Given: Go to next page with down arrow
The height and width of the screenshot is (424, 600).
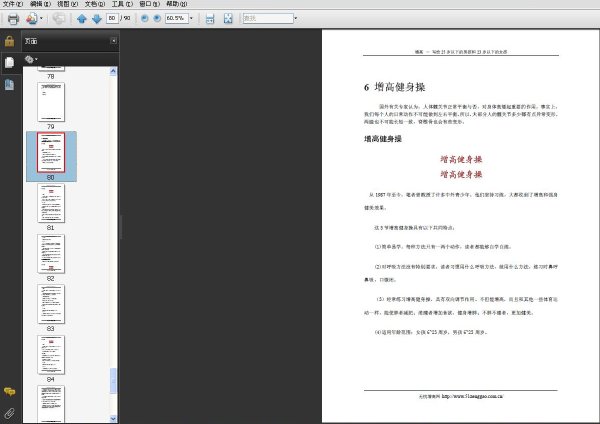Looking at the screenshot, I should (x=97, y=18).
